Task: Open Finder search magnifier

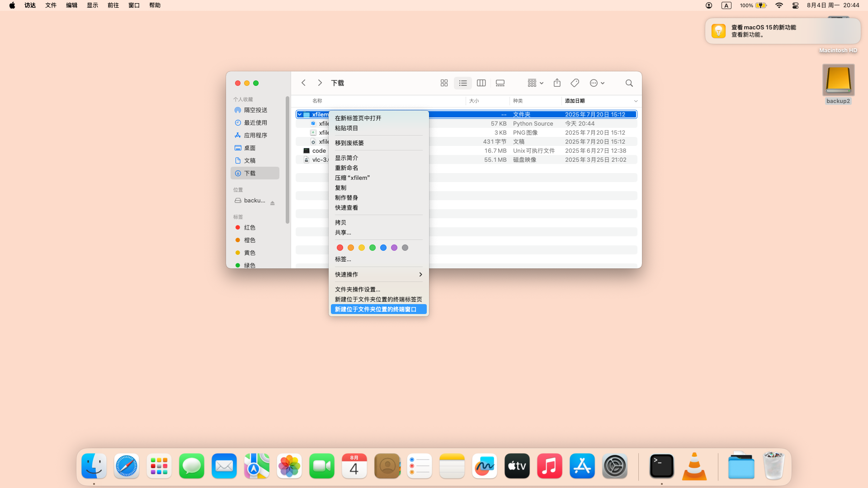Action: point(629,83)
